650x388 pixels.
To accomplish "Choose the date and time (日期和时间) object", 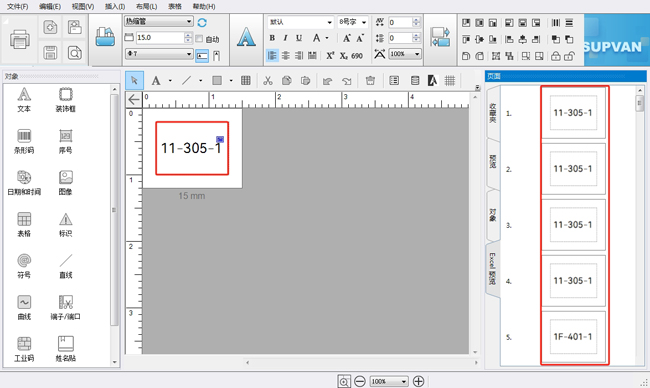I will (24, 183).
